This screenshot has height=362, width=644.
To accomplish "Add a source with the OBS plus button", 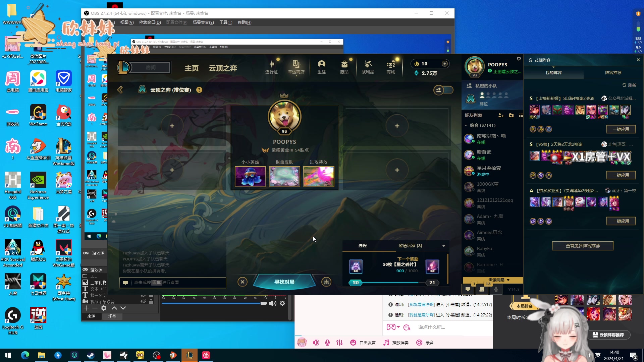I will [86, 308].
